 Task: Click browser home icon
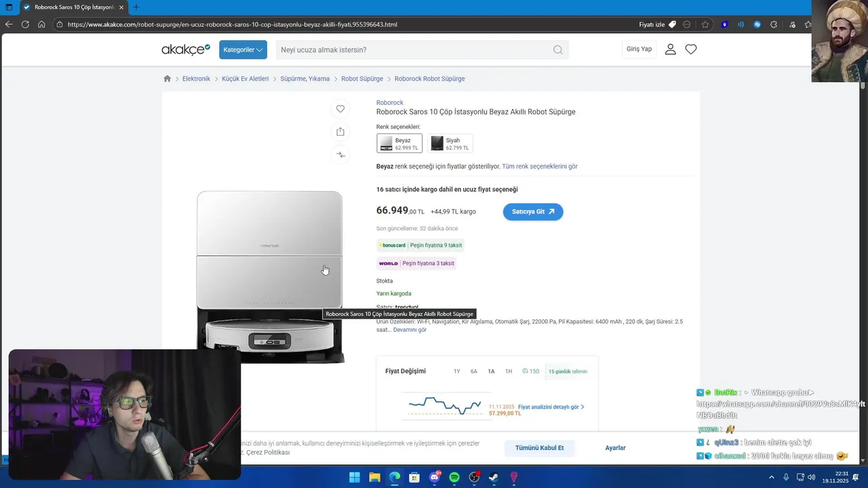pyautogui.click(x=41, y=24)
